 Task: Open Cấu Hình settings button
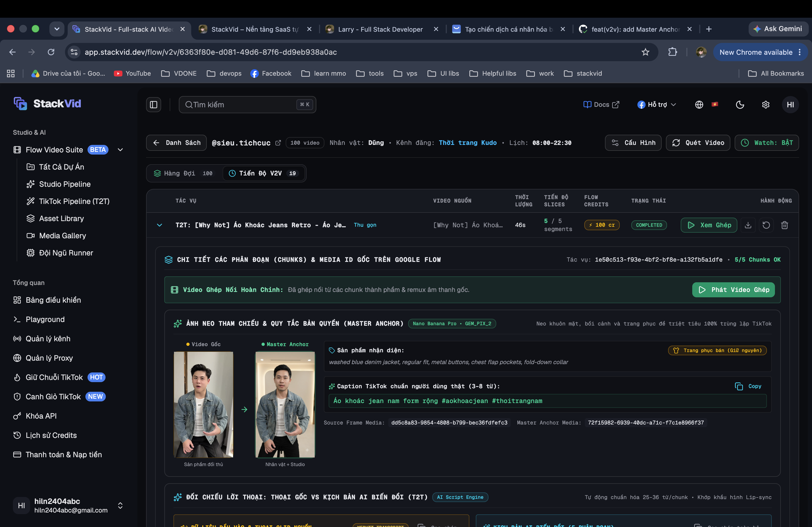[x=633, y=143]
